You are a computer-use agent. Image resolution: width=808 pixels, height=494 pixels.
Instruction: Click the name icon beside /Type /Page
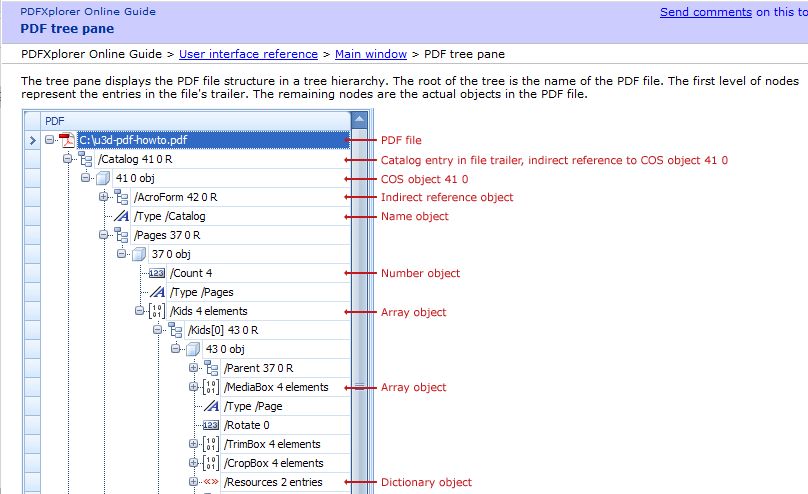point(211,406)
